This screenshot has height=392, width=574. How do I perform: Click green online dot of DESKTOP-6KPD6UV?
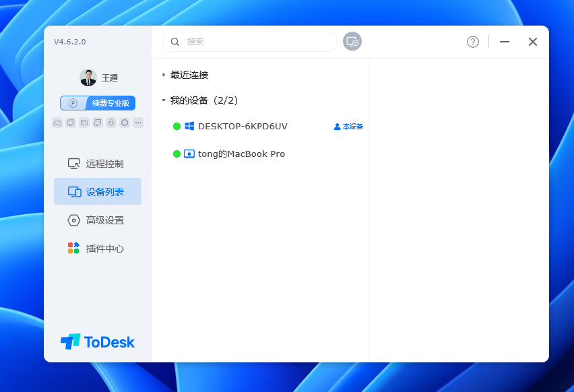177,126
